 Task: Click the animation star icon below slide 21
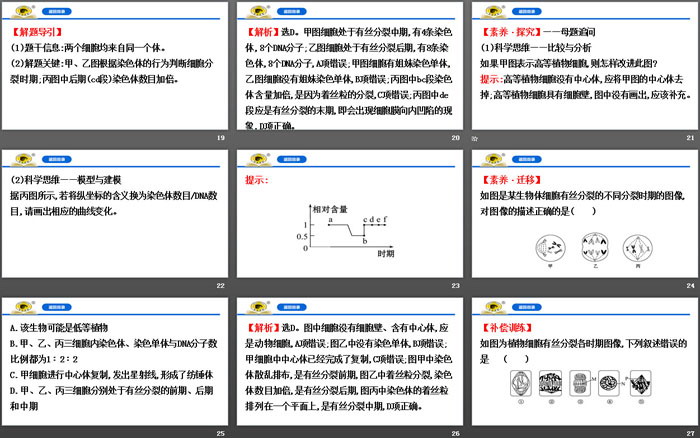click(x=475, y=138)
